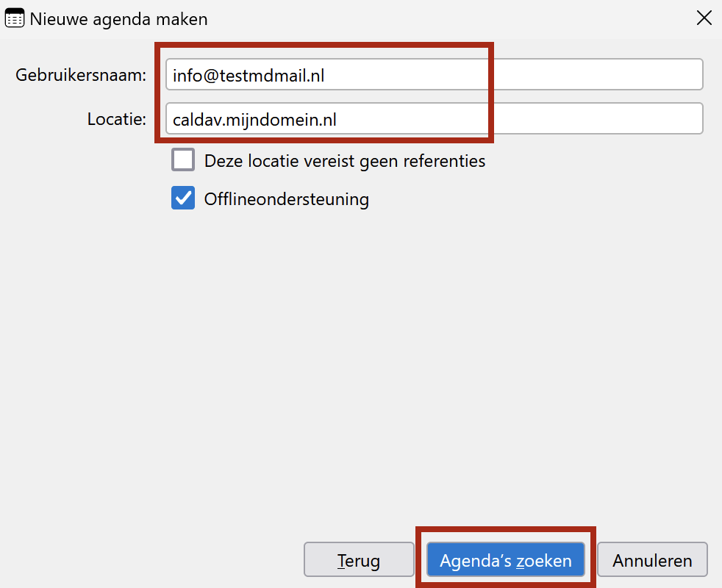Click the blue checkmark next to Offlineondersteuning

[183, 198]
